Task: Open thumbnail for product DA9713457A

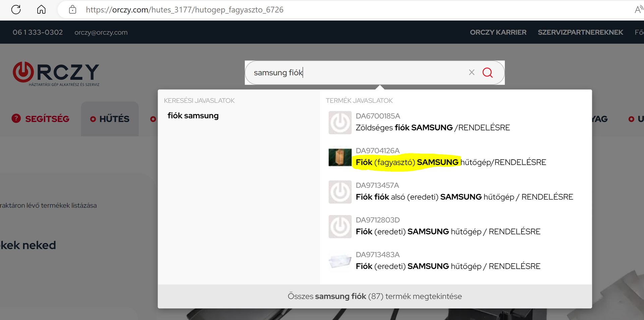Action: (340, 192)
